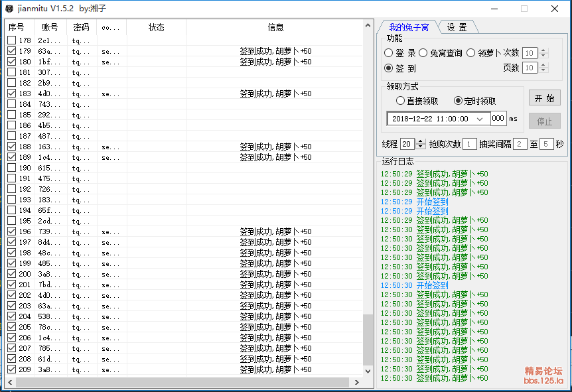Click the 抽奖间隔 maximum field showing 5
Viewport: 572px width, 392px height.
click(x=546, y=144)
